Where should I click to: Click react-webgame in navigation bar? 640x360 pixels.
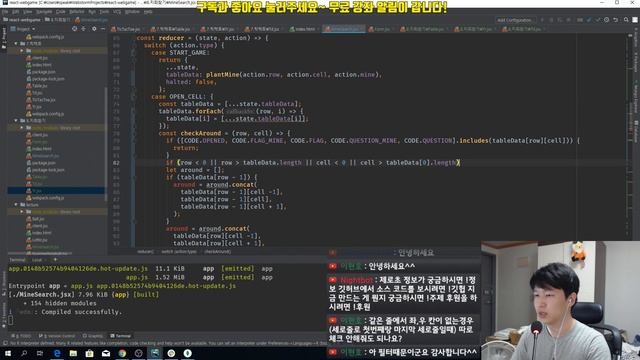22,20
